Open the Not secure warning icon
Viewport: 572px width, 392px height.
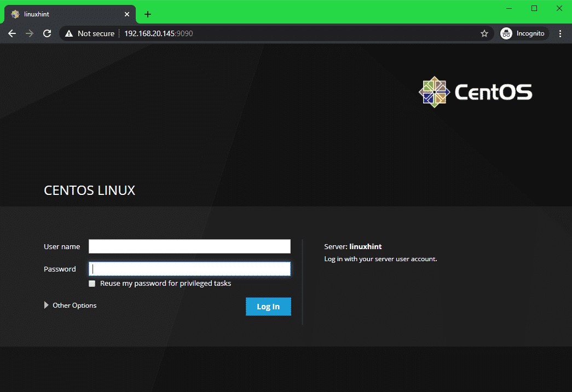click(x=69, y=33)
